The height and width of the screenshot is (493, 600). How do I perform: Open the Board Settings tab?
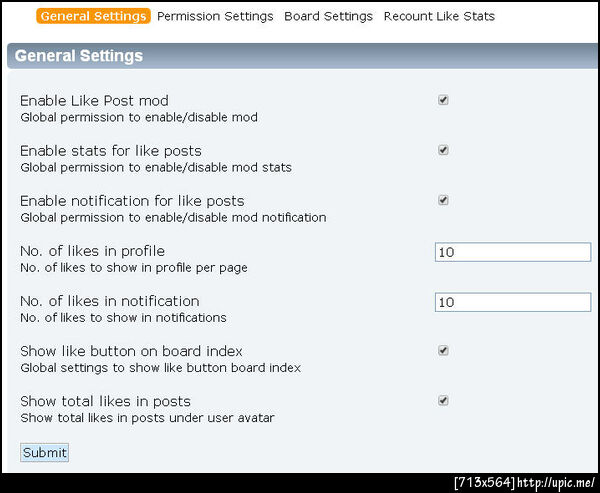328,16
